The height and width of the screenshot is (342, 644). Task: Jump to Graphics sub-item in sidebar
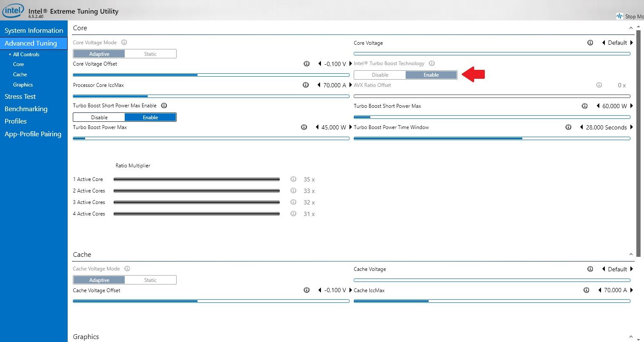tap(23, 85)
